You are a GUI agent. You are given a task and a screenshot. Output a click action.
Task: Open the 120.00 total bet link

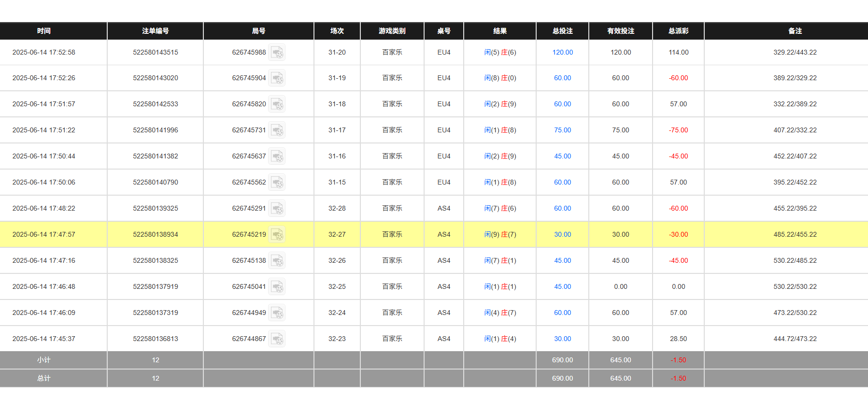tap(562, 52)
